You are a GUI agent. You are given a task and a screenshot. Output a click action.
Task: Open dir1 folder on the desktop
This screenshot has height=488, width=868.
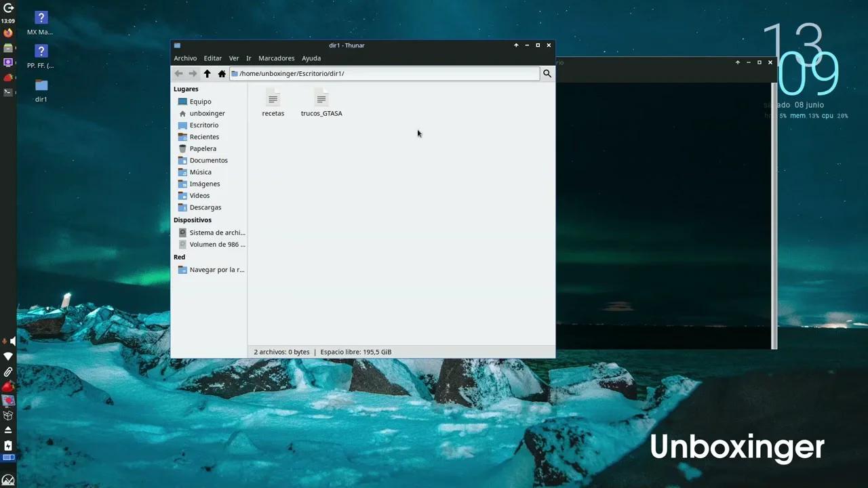41,89
